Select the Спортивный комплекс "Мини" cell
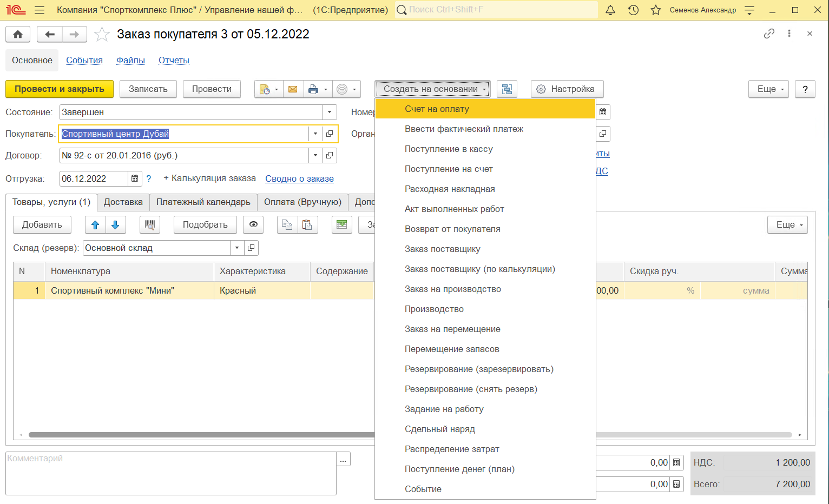 tap(129, 290)
